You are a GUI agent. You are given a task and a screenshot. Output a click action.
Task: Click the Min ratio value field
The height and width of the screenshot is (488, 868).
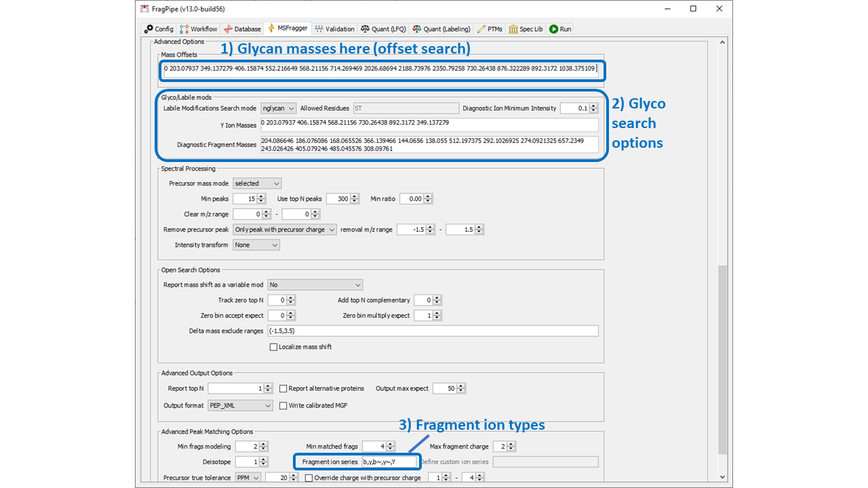pyautogui.click(x=412, y=199)
